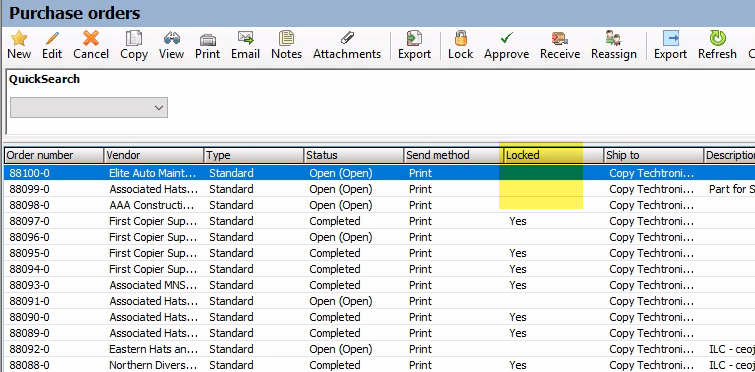
Task: Select order 88096-0 row
Action: pyautogui.click(x=379, y=237)
